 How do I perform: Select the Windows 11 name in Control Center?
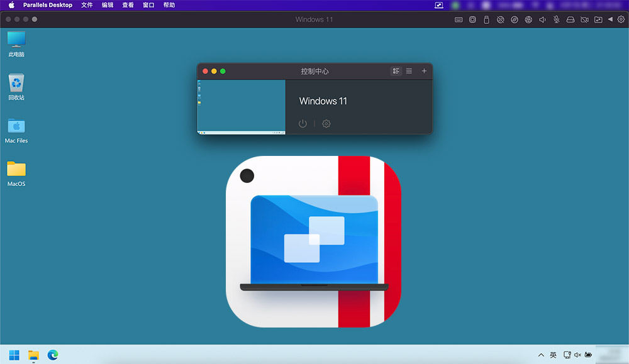(323, 101)
